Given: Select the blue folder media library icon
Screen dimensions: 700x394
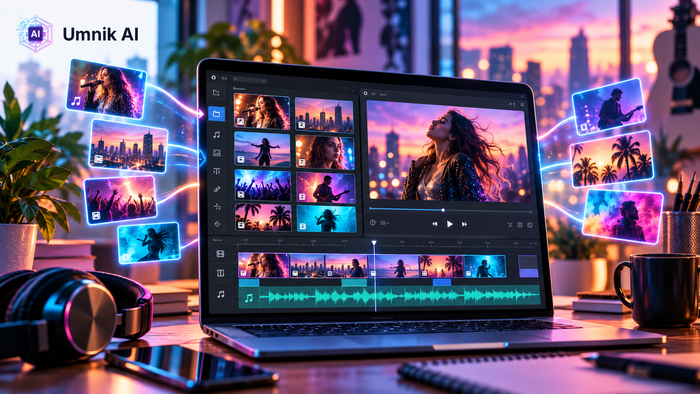Looking at the screenshot, I should [217, 114].
